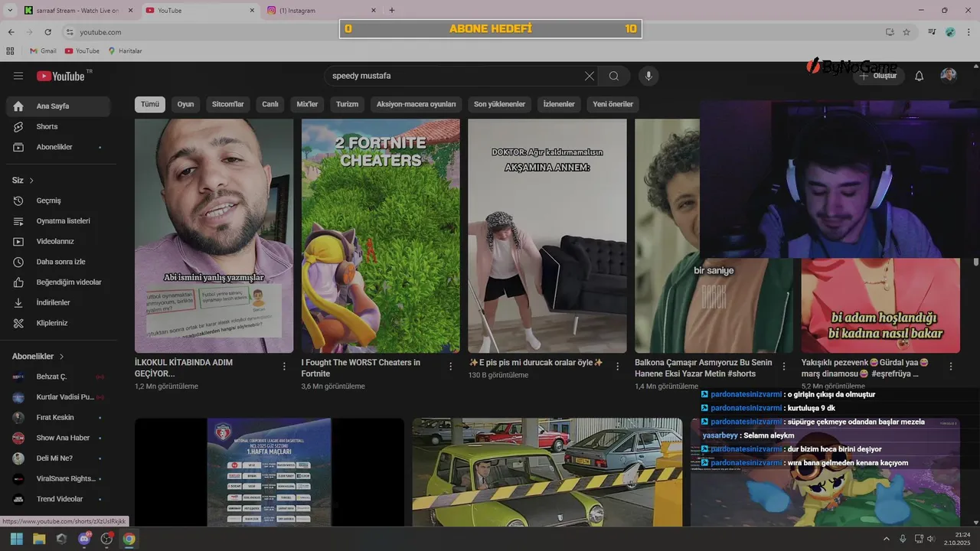980x551 pixels.
Task: Select the Canlı filter chip
Action: pyautogui.click(x=270, y=104)
